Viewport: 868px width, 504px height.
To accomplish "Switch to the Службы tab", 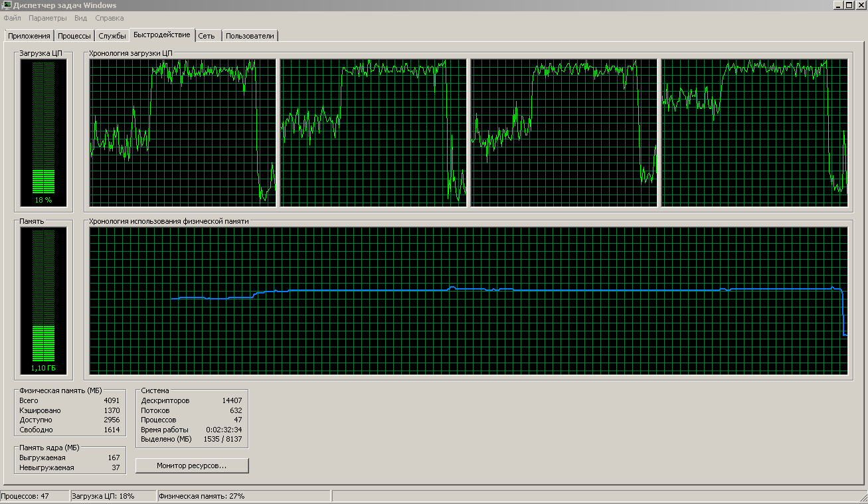I will coord(112,36).
